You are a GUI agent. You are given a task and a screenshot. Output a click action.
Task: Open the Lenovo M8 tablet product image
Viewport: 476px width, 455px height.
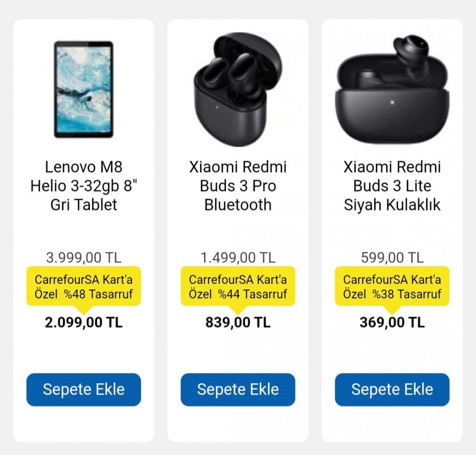(x=84, y=89)
